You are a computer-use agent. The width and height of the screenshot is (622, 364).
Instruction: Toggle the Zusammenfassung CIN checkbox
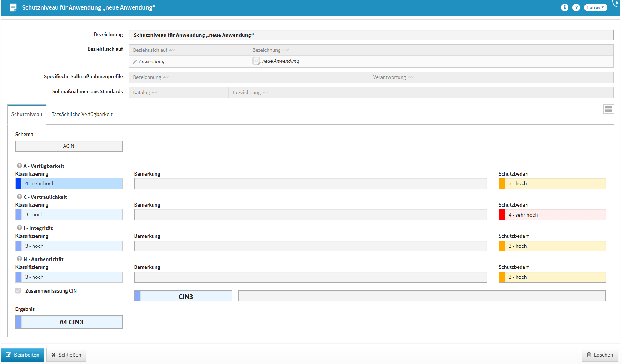pos(18,291)
